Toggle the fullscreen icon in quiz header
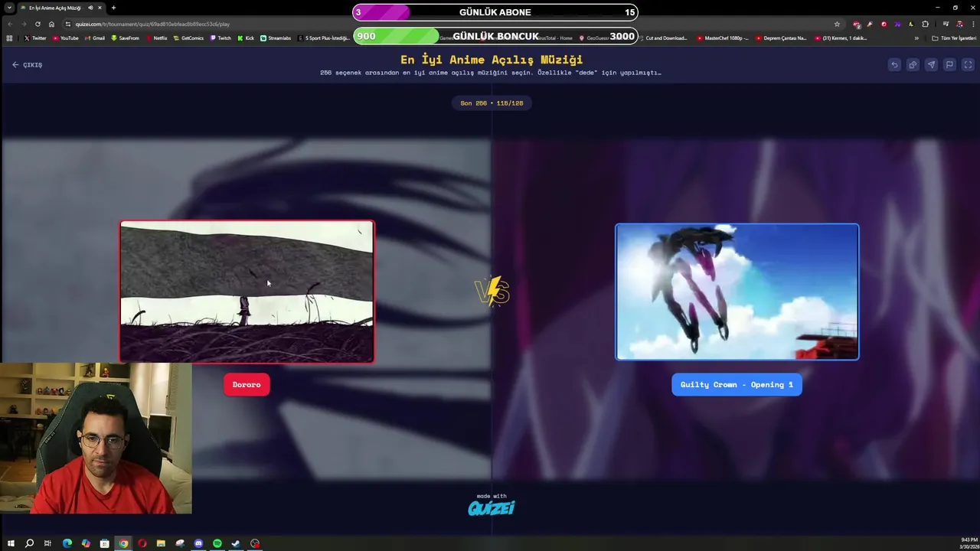 [x=968, y=65]
